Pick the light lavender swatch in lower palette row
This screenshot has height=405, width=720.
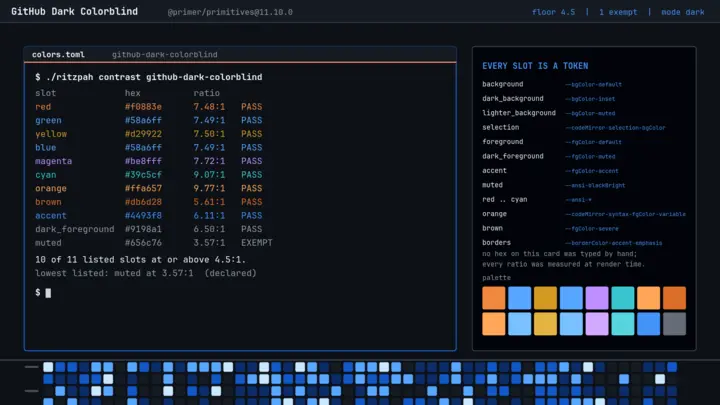(x=596, y=324)
